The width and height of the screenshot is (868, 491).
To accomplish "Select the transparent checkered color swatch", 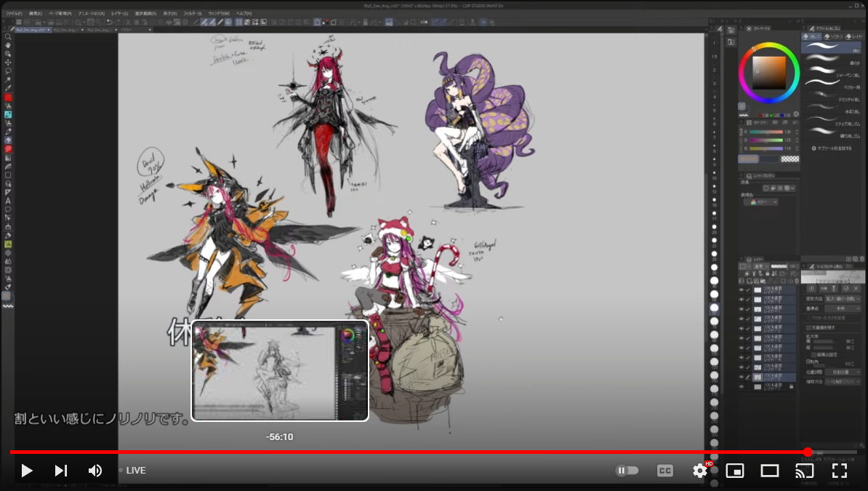I will coord(790,159).
